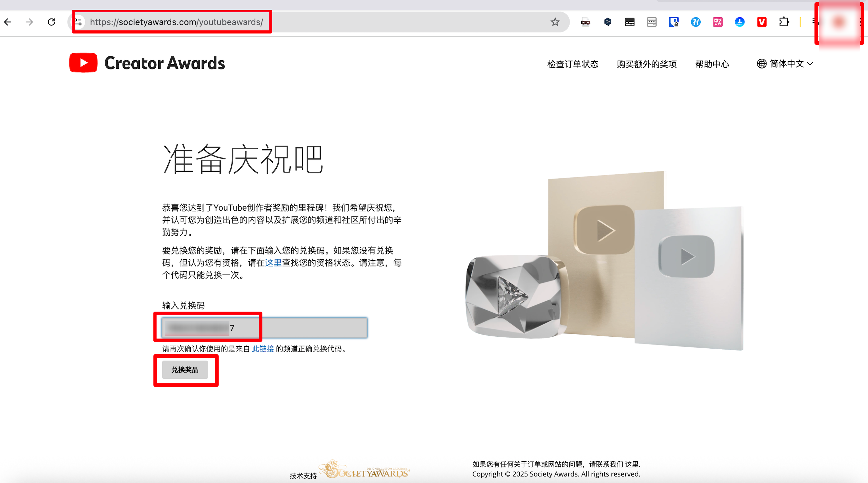Open 帮助中心 menu item
The width and height of the screenshot is (868, 483).
click(712, 64)
